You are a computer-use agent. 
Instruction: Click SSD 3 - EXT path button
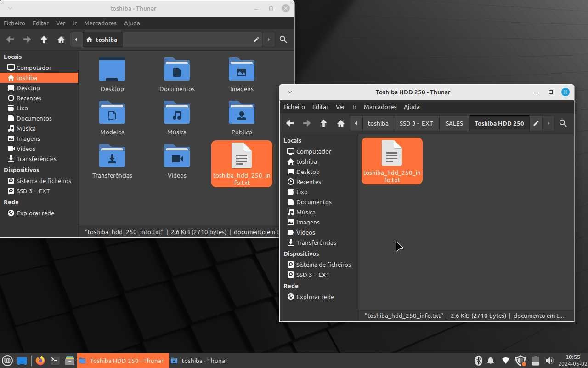point(416,123)
